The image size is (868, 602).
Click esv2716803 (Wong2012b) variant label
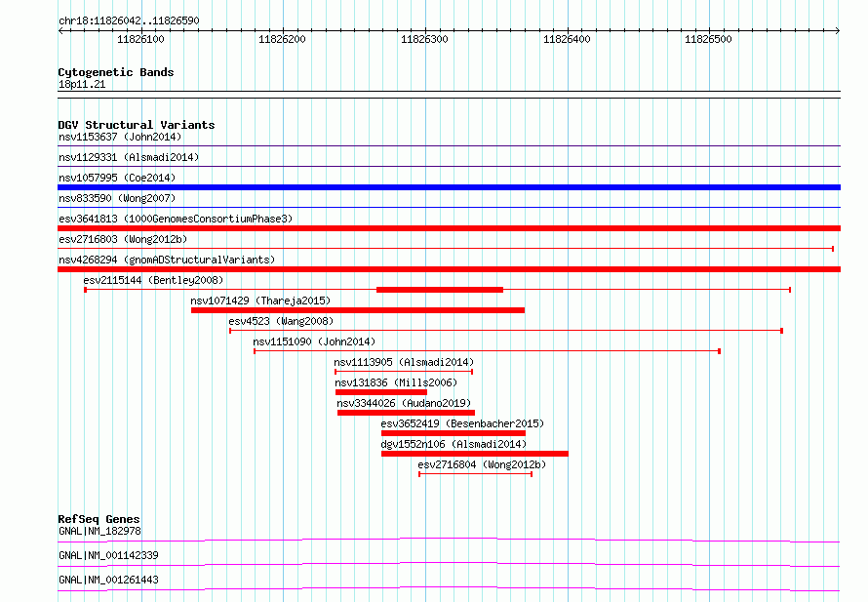(123, 239)
